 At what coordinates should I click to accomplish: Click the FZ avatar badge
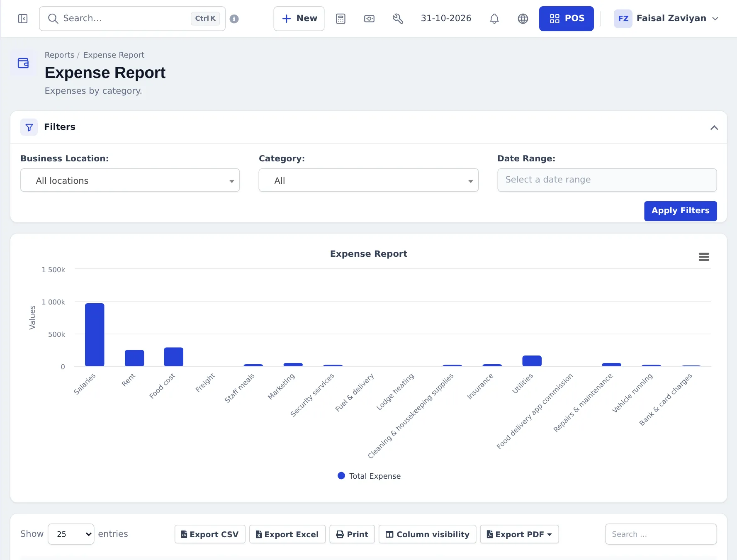pos(623,19)
